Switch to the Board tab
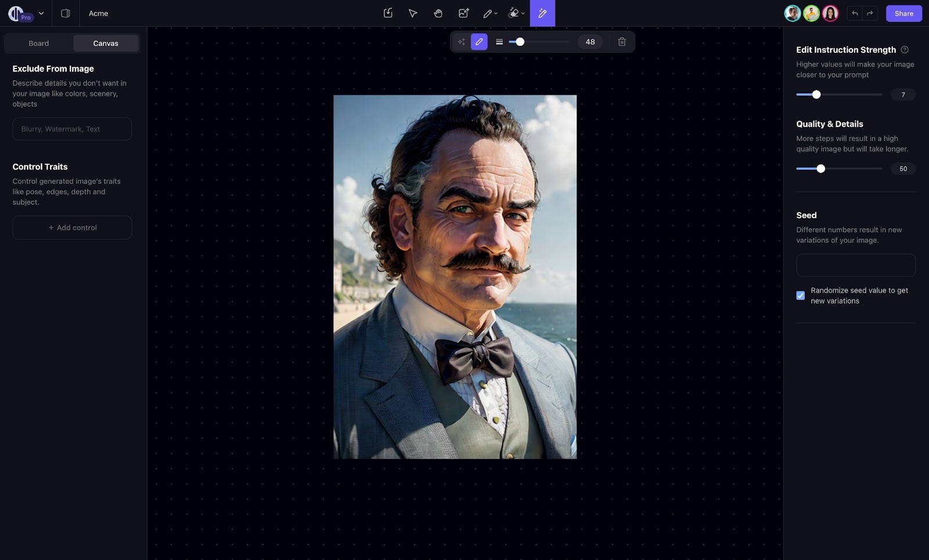Viewport: 929px width, 560px height. tap(39, 44)
